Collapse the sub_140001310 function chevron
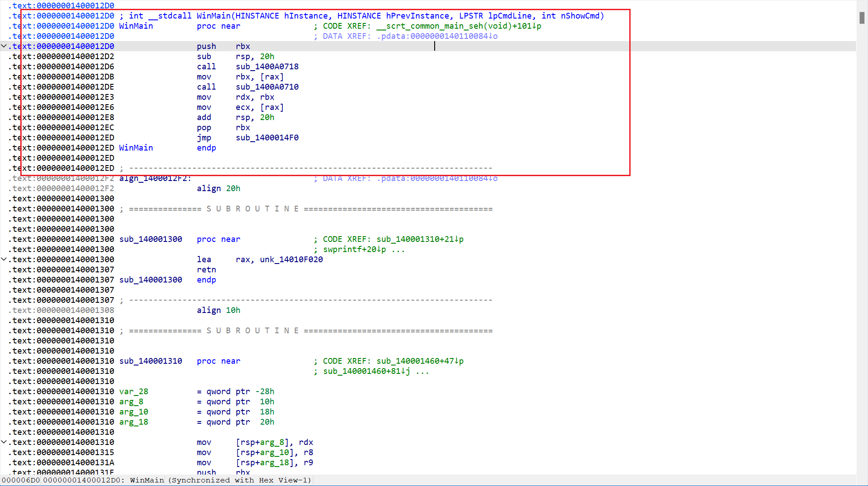Screen dimensions: 868x486 click(4, 442)
